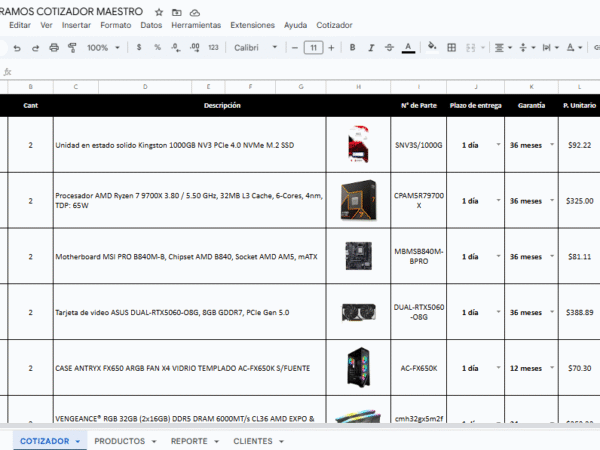Screen dimensions: 600x450
Task: Open the text color picker
Action: (407, 47)
